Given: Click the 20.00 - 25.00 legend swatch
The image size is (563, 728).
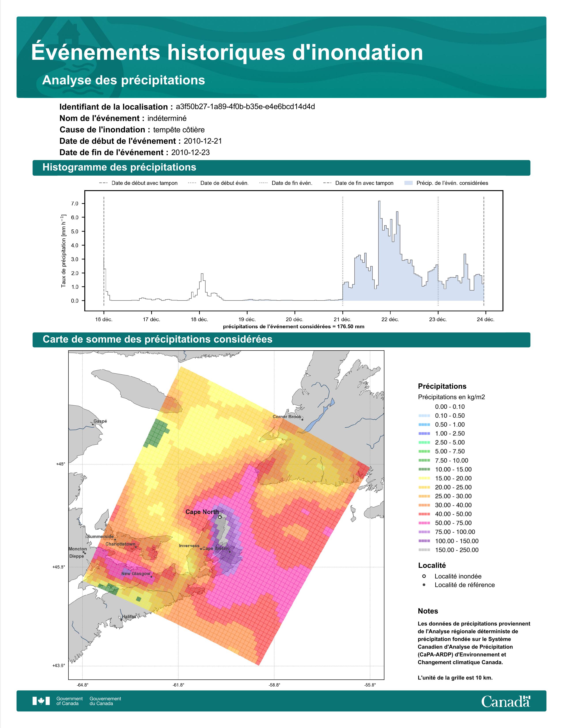Looking at the screenshot, I should [x=424, y=487].
